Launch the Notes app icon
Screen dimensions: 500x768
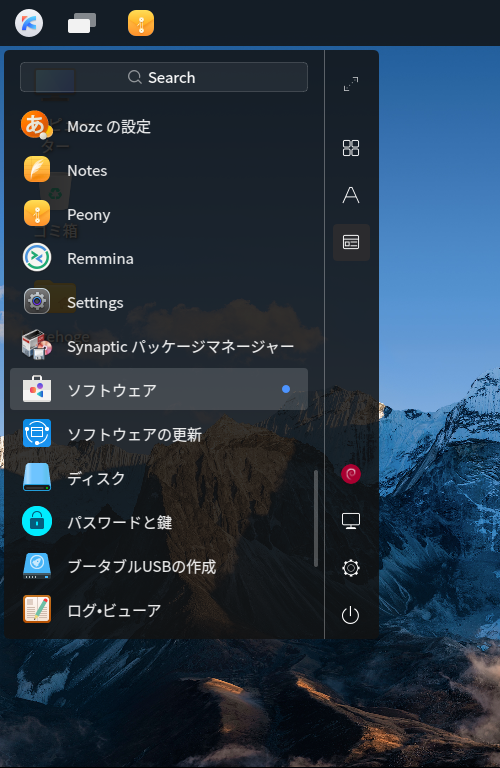37,169
